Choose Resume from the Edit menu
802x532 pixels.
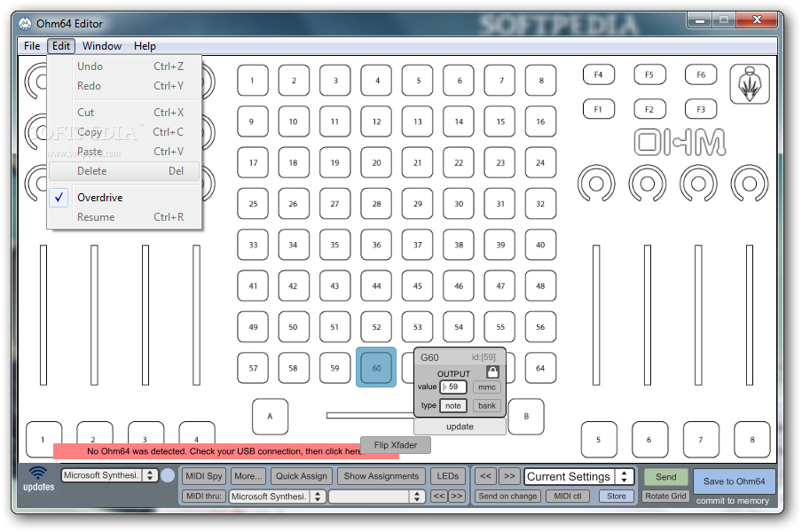pyautogui.click(x=124, y=217)
